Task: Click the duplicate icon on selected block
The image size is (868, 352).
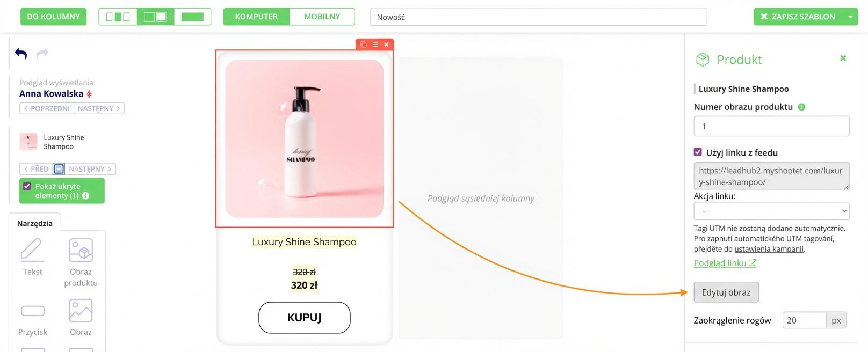Action: 364,45
